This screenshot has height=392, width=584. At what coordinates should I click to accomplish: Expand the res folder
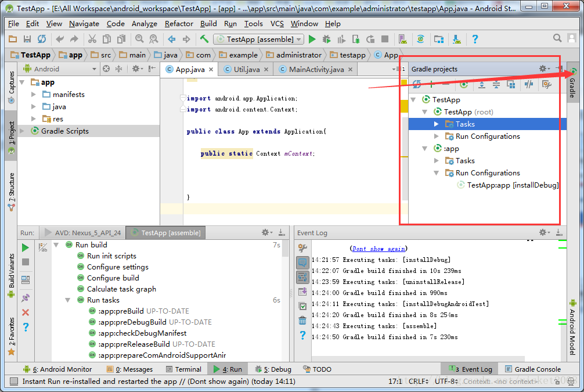[x=34, y=119]
